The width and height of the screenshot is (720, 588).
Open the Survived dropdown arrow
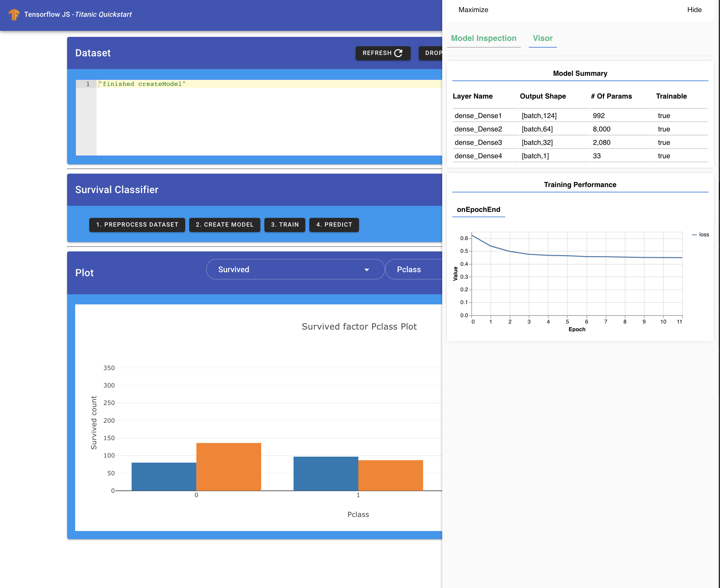(366, 270)
